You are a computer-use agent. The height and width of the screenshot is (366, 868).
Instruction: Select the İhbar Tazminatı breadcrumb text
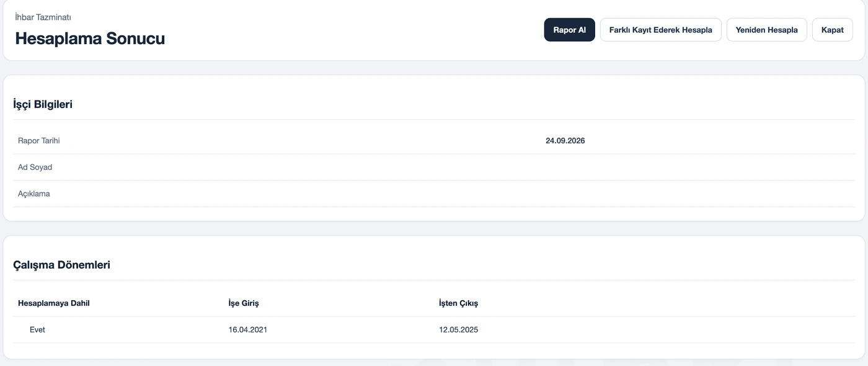tap(43, 17)
